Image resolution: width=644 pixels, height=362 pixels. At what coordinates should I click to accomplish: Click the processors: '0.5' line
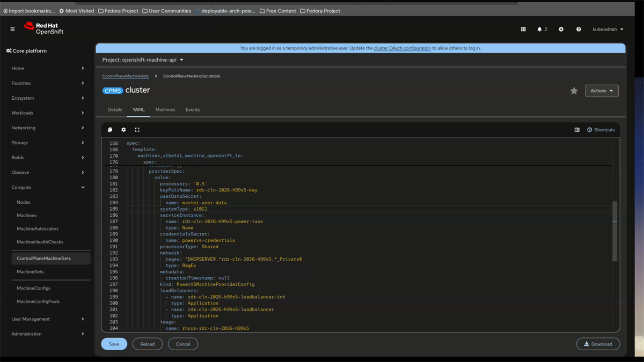pyautogui.click(x=184, y=183)
